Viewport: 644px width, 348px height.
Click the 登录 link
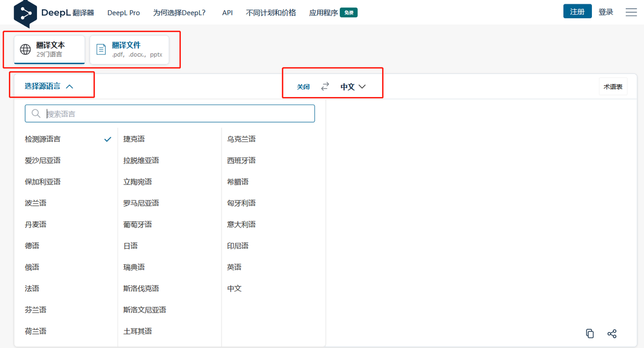pos(606,12)
